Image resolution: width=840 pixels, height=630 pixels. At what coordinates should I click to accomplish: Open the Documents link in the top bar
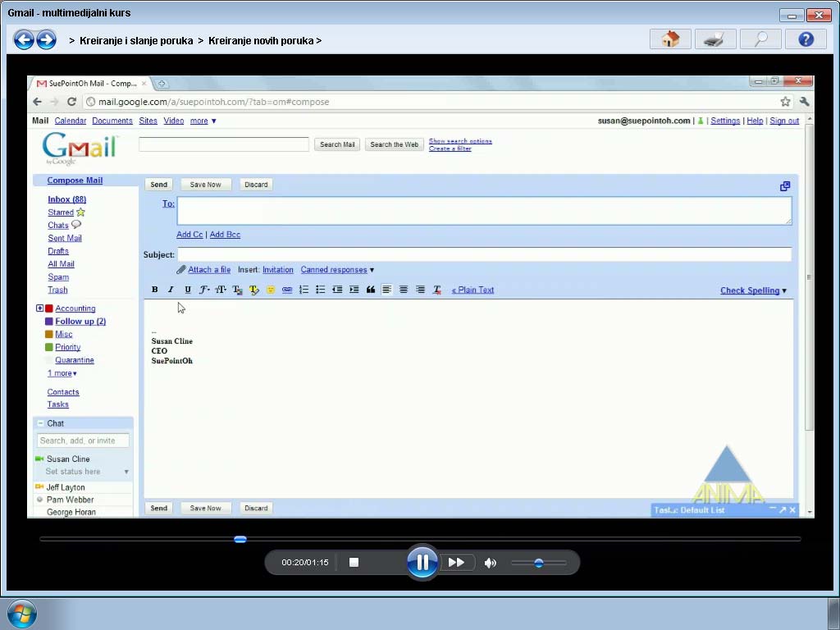coord(112,121)
